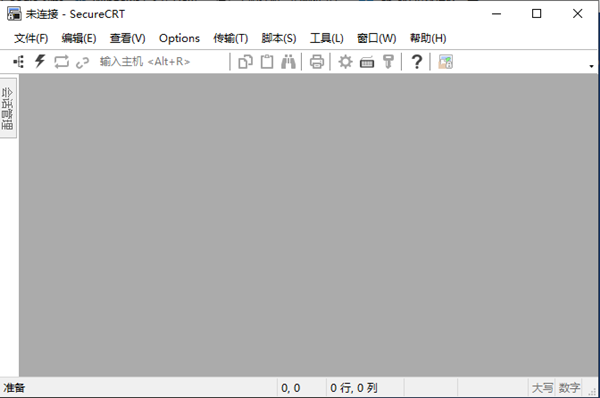
Task: Open the Options menu
Action: point(179,38)
